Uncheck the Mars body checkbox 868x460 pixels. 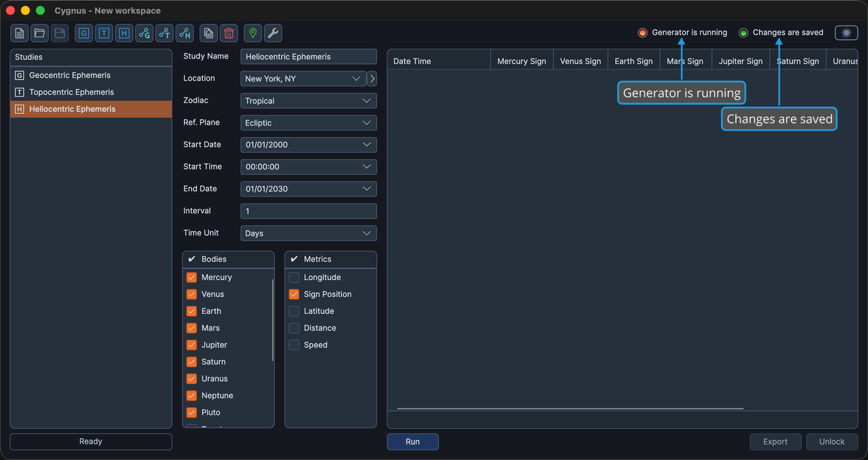click(192, 328)
